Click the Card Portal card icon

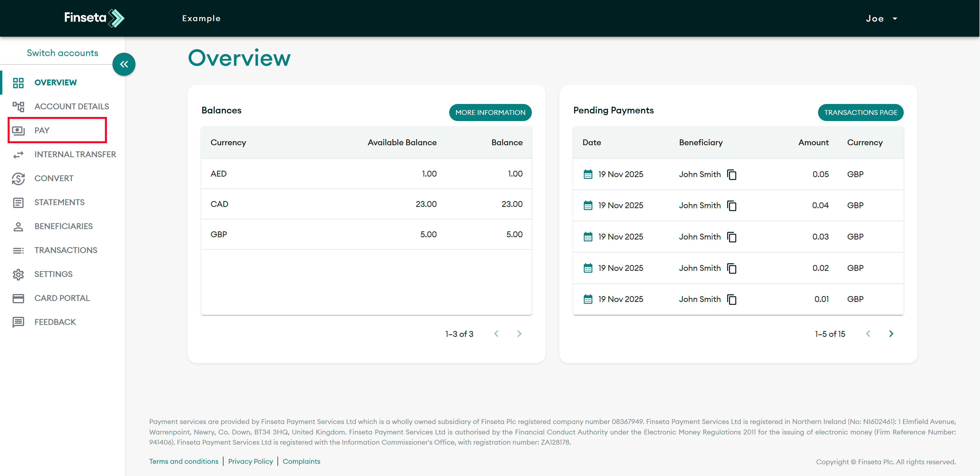click(x=18, y=298)
